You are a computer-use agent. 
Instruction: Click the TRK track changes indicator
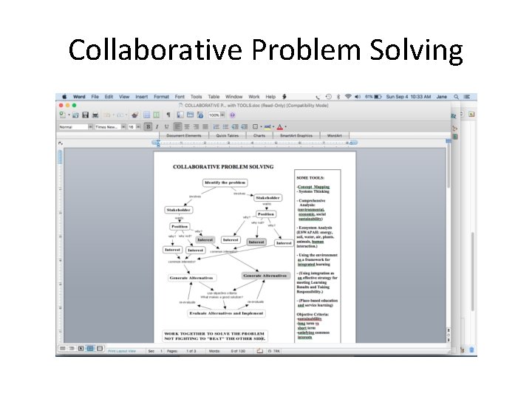[274, 351]
